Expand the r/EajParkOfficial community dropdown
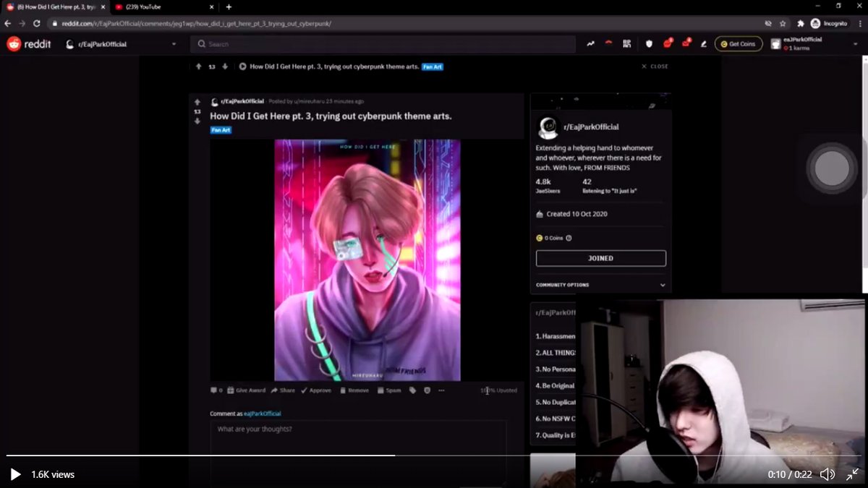The image size is (868, 488). click(x=174, y=45)
